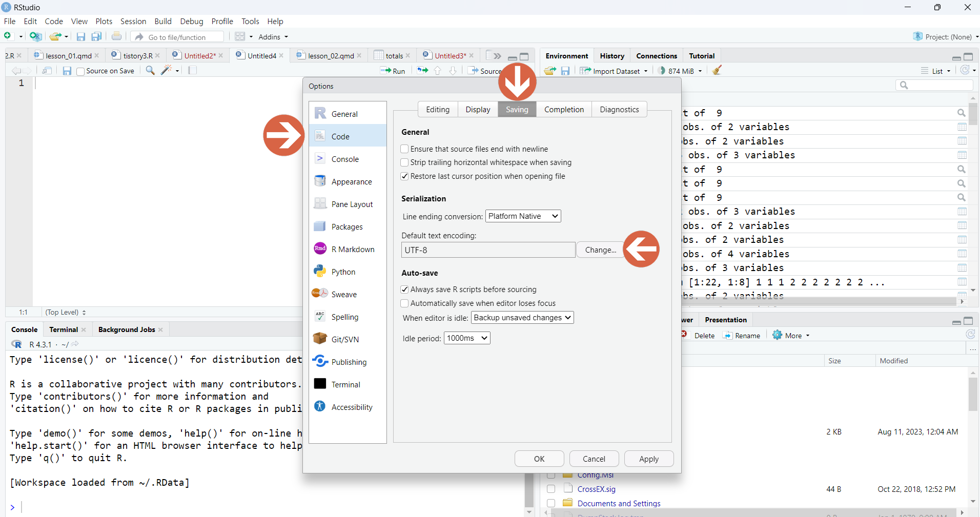
Task: Click the save all documents icon
Action: (96, 36)
